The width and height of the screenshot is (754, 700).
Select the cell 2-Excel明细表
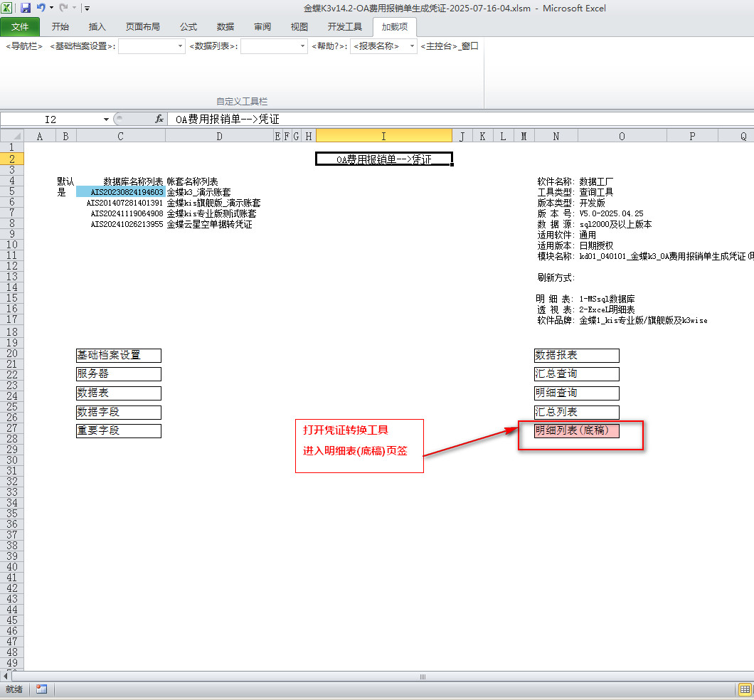pyautogui.click(x=622, y=309)
